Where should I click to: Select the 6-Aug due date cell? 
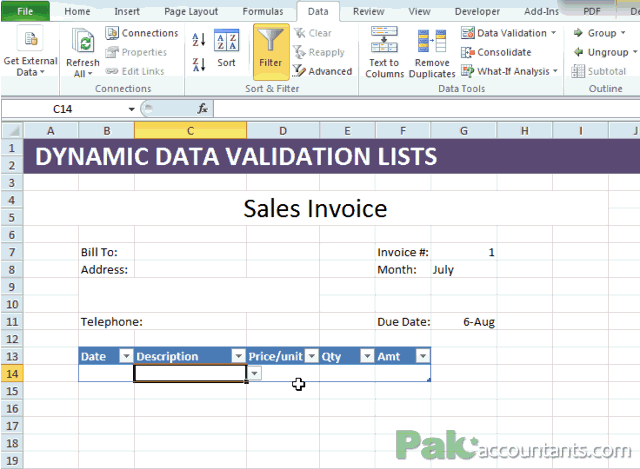click(x=464, y=322)
